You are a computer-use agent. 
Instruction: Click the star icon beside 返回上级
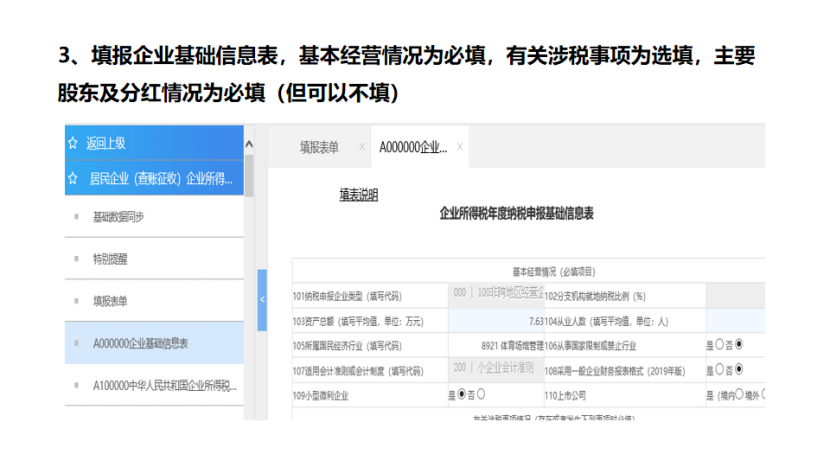73,143
